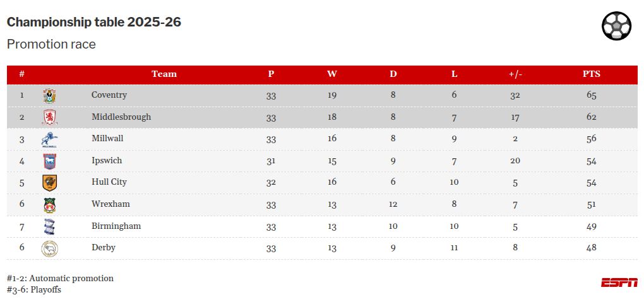
Task: Click the Wrexham club crest
Action: [49, 205]
